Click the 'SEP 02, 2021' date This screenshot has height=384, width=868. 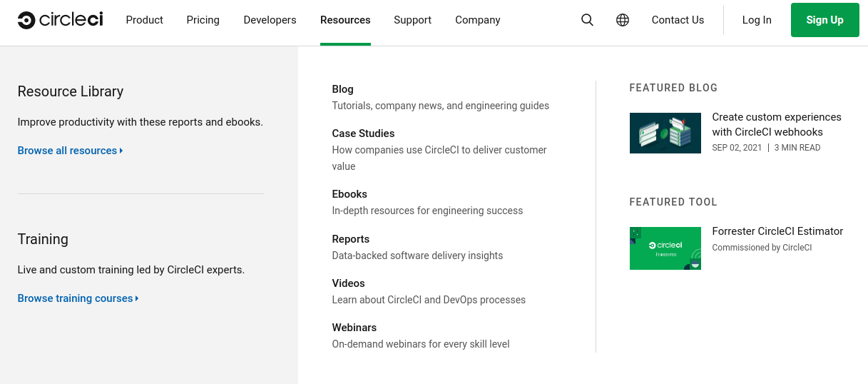[737, 148]
